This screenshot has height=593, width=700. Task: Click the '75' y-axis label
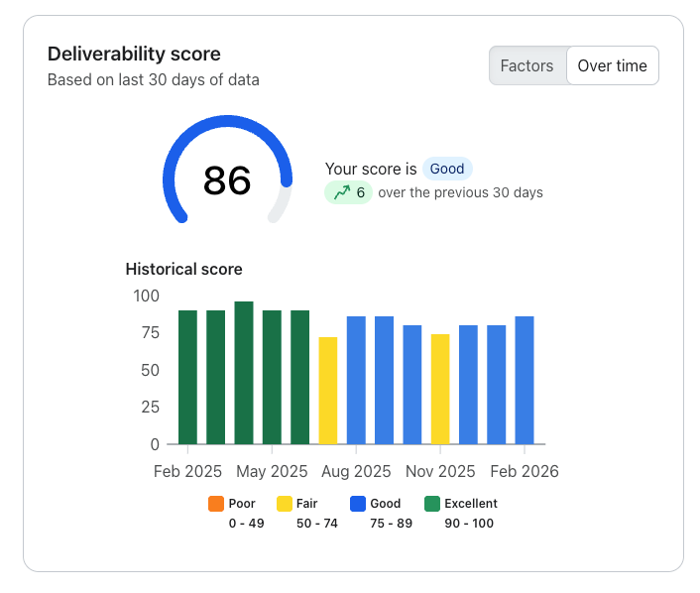[x=150, y=333]
